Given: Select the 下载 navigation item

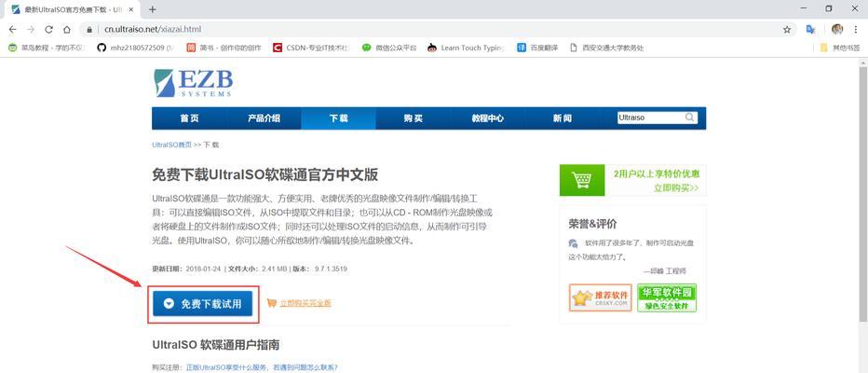Looking at the screenshot, I should tap(338, 118).
